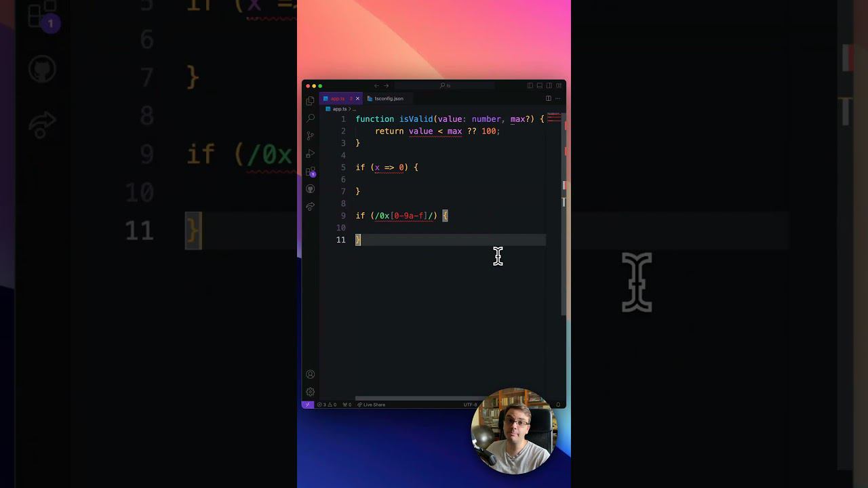Click the '?? 100' expression on line 2
This screenshot has width=868, height=488.
pos(484,131)
